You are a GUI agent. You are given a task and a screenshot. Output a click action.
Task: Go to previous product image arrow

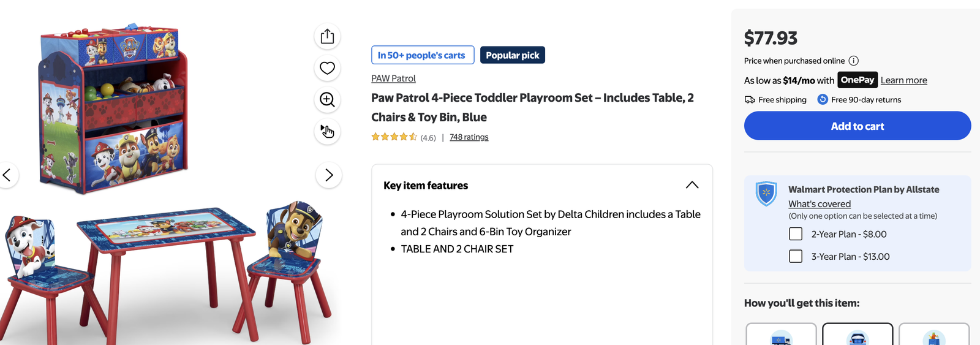coord(7,175)
